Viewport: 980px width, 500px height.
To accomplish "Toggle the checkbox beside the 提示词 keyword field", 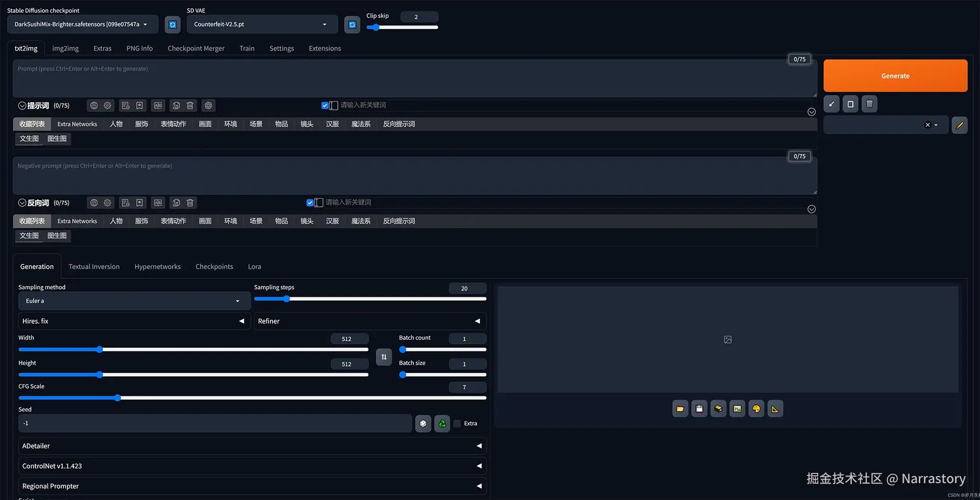I will (x=325, y=106).
